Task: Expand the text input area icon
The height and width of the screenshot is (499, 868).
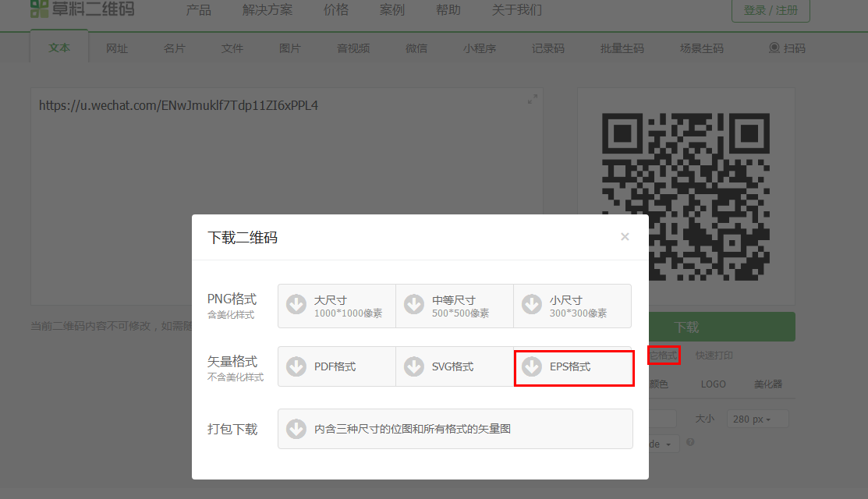Action: point(533,99)
